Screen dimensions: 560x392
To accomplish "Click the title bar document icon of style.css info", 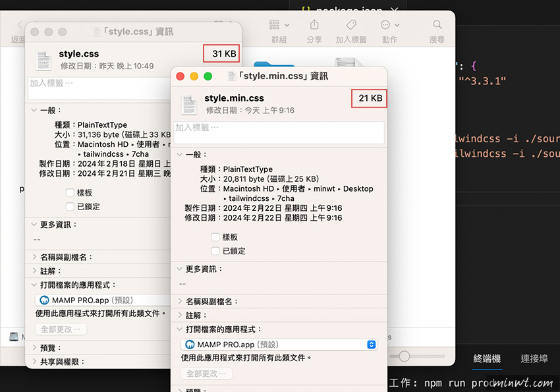I will 96,32.
